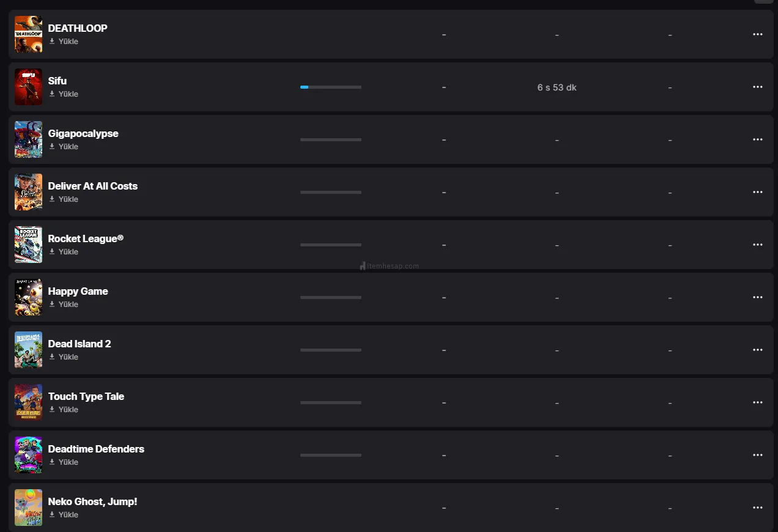Screen dimensions: 778x532
Task: Open the Rocket League cover thumbnail
Action: point(29,245)
